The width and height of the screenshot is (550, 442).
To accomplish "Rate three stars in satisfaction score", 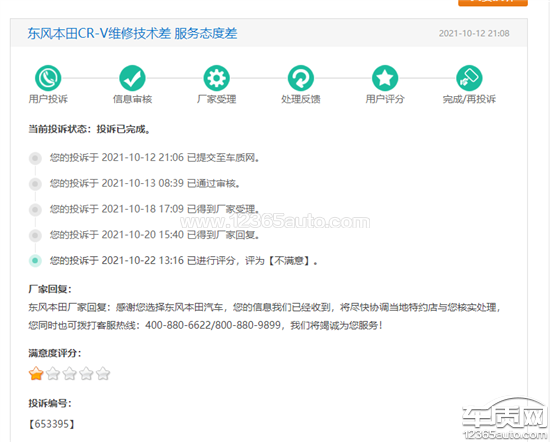I will [x=69, y=373].
